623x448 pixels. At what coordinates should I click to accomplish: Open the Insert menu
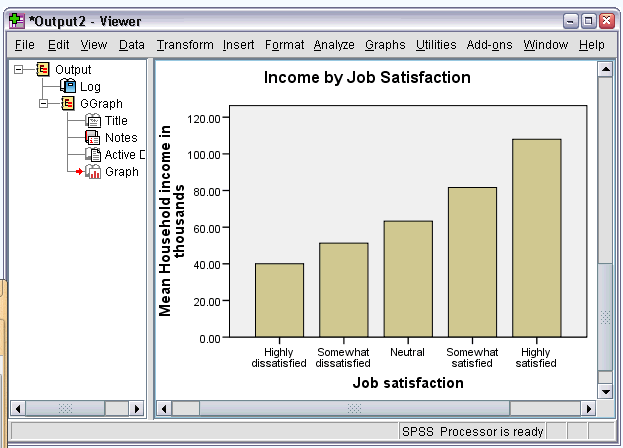[238, 45]
